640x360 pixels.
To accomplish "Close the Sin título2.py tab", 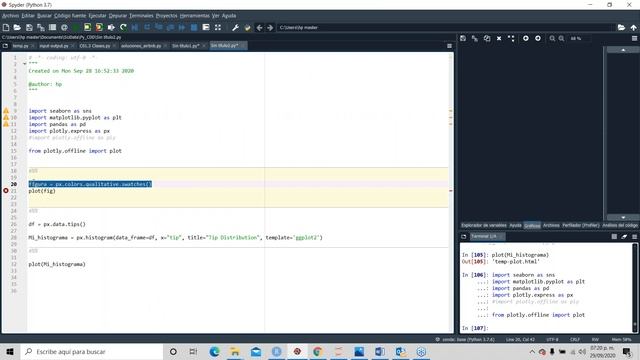I will point(243,46).
